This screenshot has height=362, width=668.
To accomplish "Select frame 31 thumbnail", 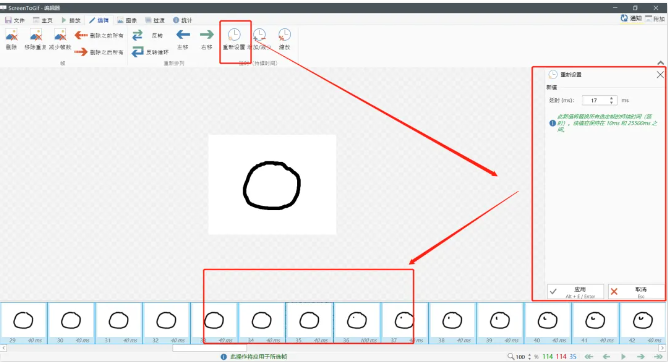I will tap(119, 323).
